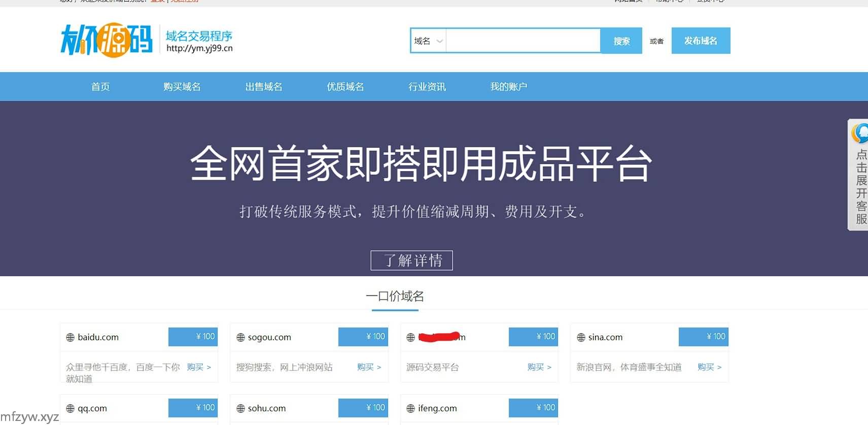868x425 pixels.
Task: Click the globe icon beside sohu.com
Action: point(241,409)
